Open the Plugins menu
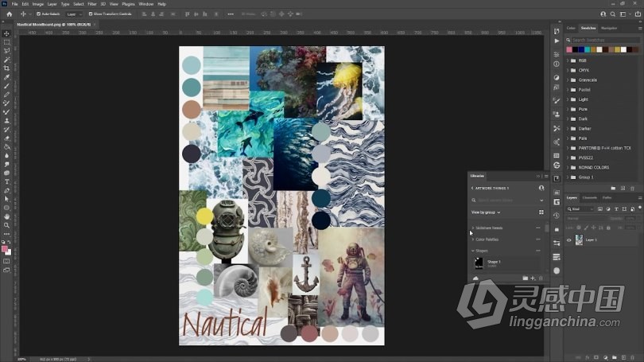Viewport: 644px width, 362px height. click(128, 4)
